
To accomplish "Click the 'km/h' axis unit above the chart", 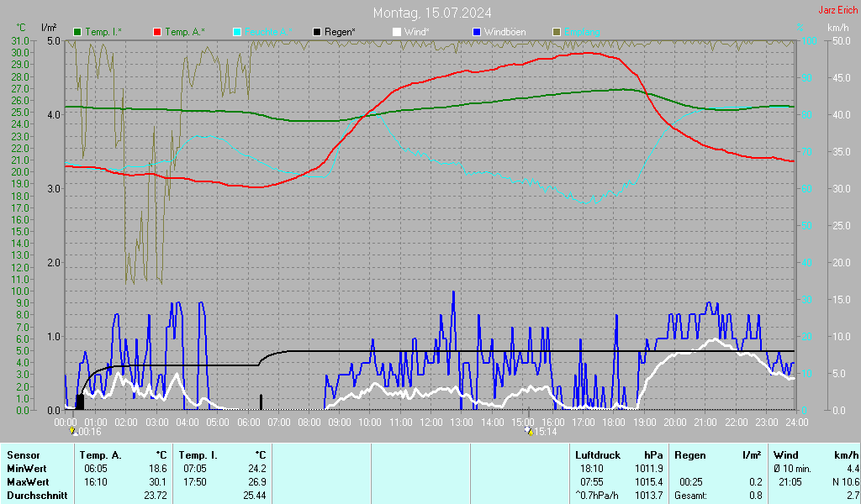I will tap(838, 28).
